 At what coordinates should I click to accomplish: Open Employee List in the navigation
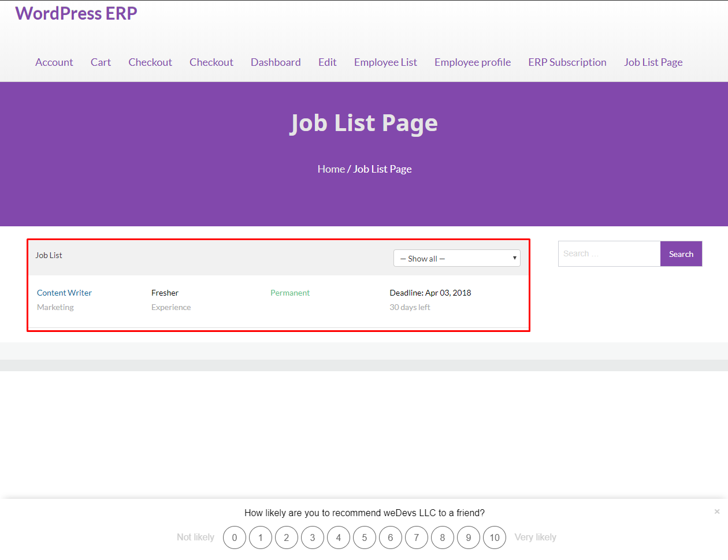coord(385,62)
